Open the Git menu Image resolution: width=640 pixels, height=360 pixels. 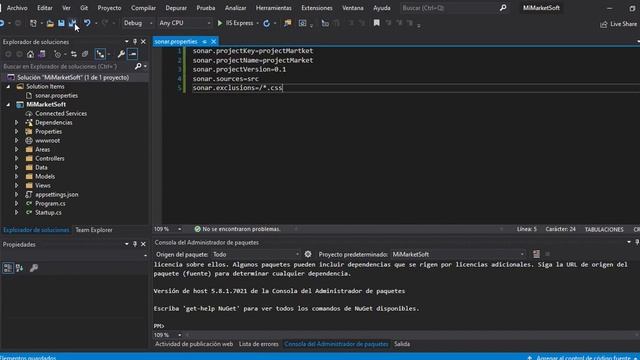coord(84,8)
